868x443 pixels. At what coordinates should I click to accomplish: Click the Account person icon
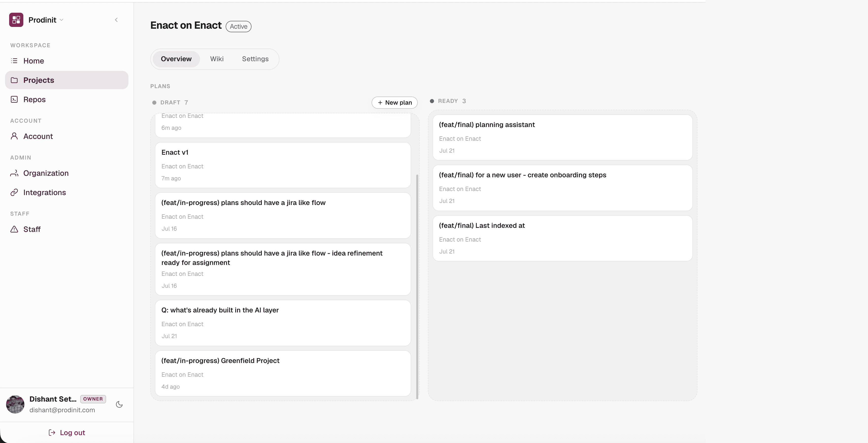(14, 136)
